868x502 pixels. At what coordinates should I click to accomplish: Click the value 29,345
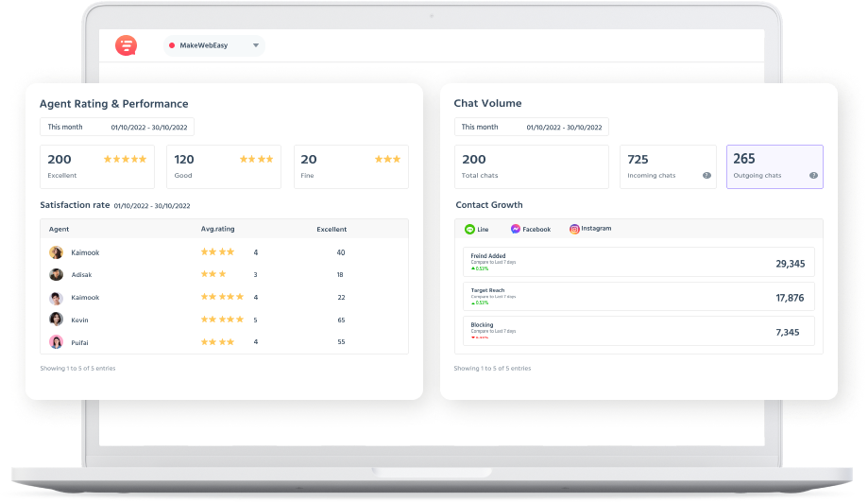pos(790,264)
